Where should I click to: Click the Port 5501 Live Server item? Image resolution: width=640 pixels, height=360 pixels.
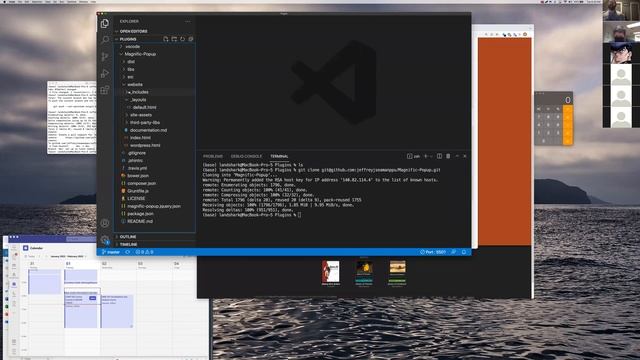433,252
